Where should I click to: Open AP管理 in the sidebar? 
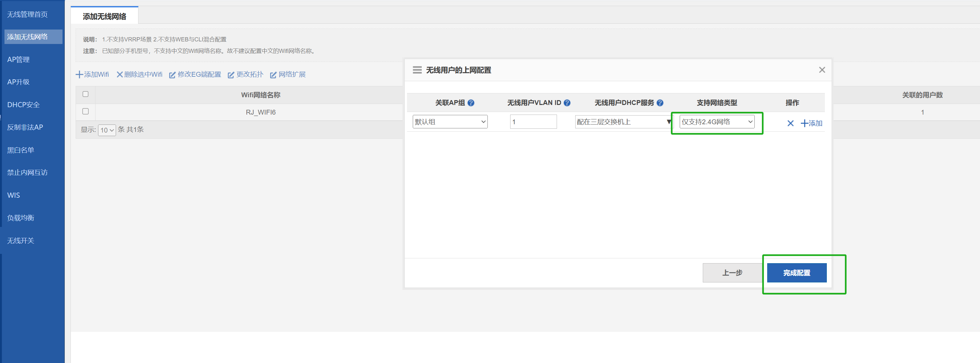[18, 59]
